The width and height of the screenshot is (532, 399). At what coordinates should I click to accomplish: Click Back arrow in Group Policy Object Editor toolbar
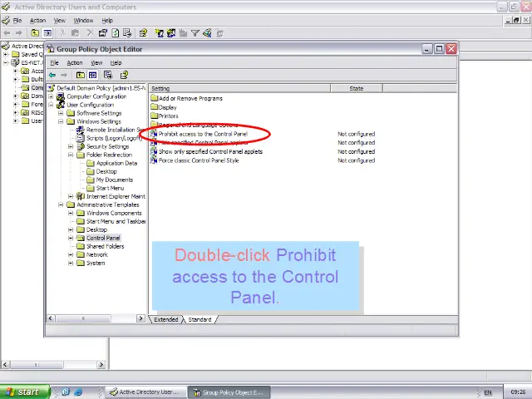(52, 75)
